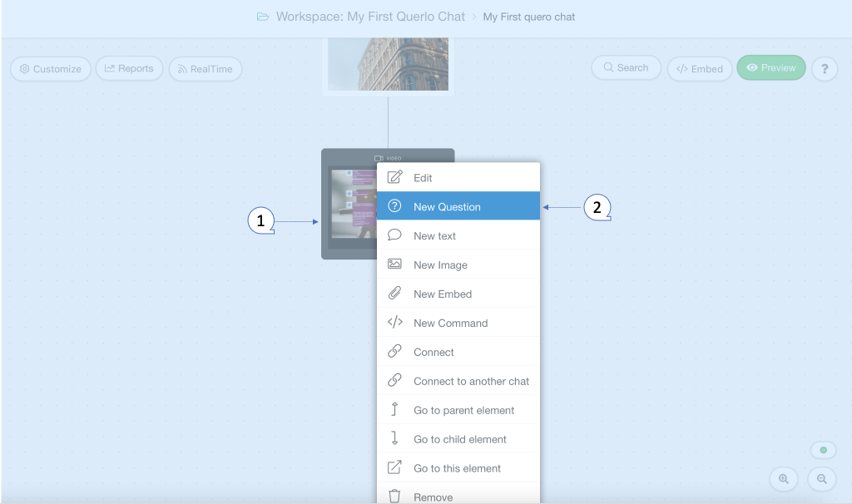The height and width of the screenshot is (504, 852).
Task: Click the chain icon beside Connect
Action: pos(394,352)
